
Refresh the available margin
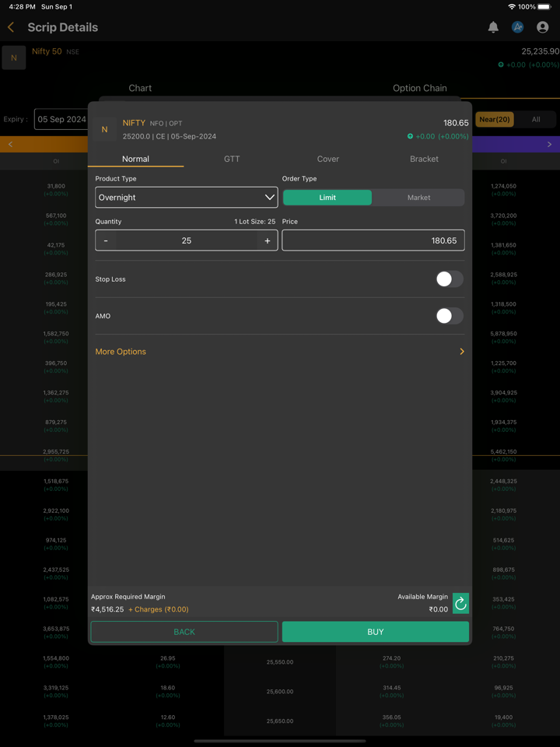tap(460, 603)
